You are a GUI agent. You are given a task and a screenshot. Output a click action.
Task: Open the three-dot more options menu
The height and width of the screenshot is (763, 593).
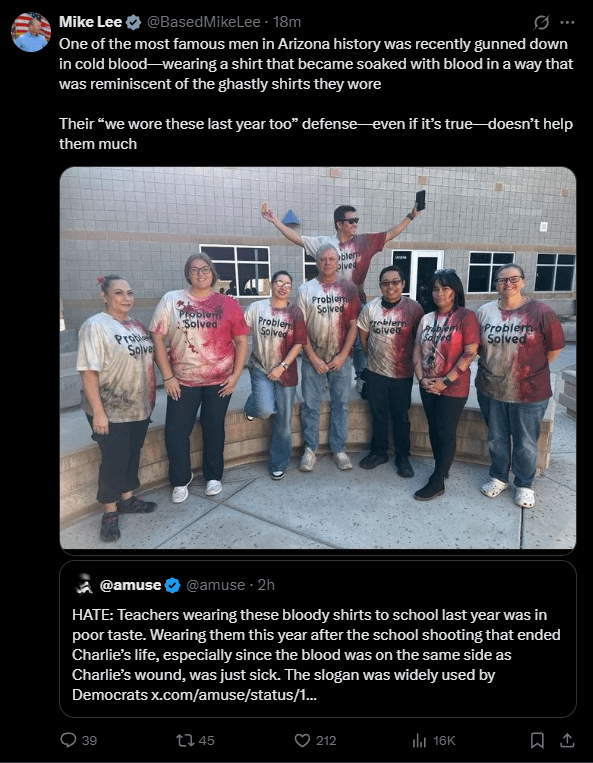pyautogui.click(x=567, y=22)
